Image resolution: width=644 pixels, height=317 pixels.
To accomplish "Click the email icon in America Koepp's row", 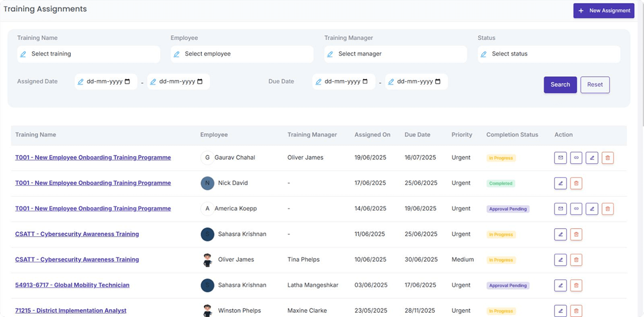I will [560, 209].
